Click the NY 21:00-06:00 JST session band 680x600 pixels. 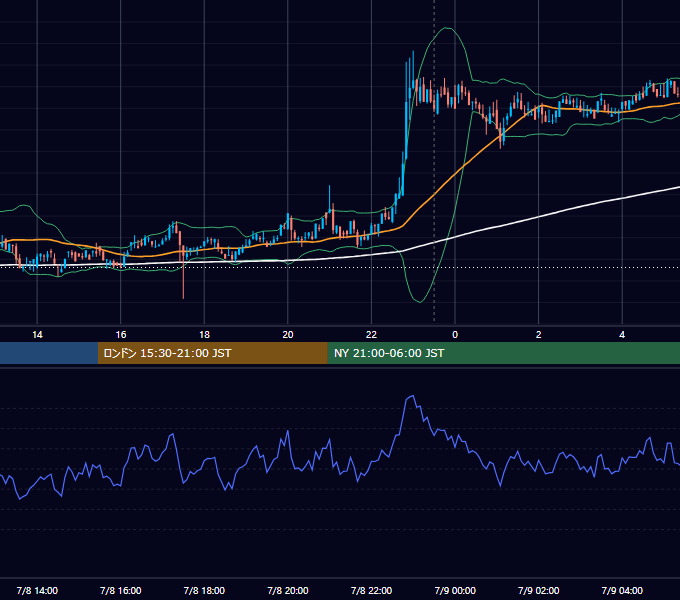click(x=503, y=353)
